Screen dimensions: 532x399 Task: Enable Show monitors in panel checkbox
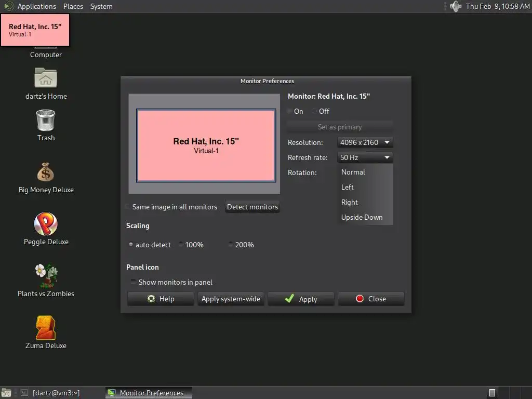coord(134,282)
